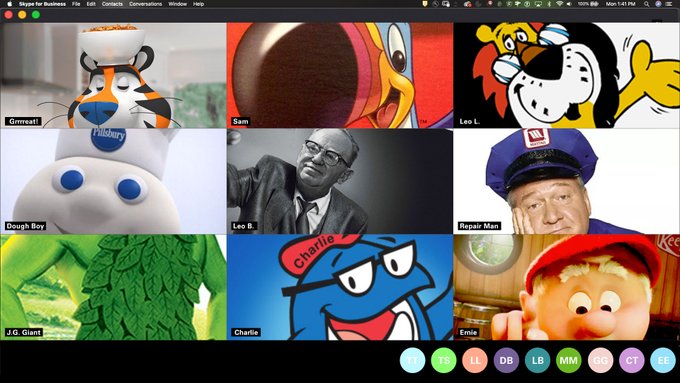Click the DB participant avatar circle

point(506,360)
